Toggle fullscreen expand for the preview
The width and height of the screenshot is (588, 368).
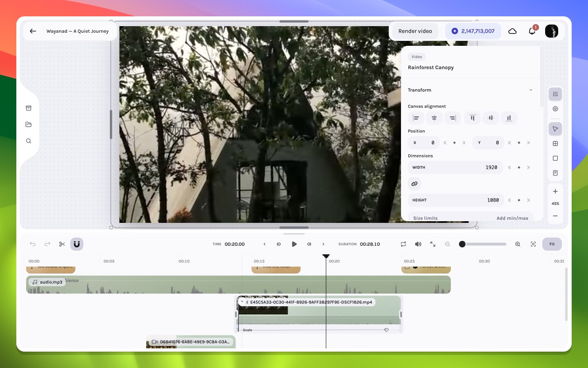click(433, 244)
